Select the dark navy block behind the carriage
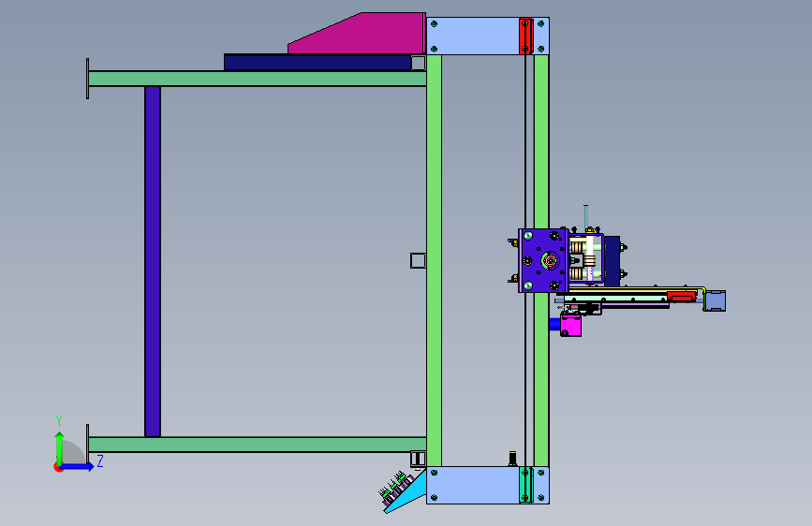Viewport: 812px width, 526px height. [613, 261]
